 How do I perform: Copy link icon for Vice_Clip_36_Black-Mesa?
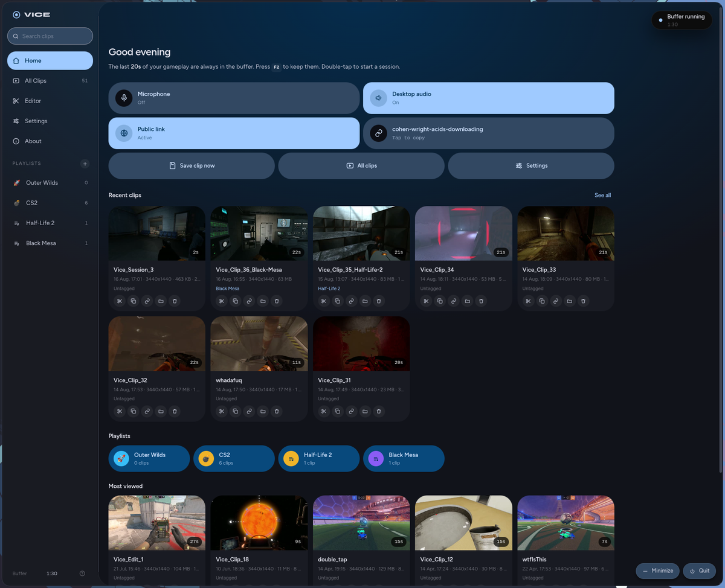[x=249, y=301]
